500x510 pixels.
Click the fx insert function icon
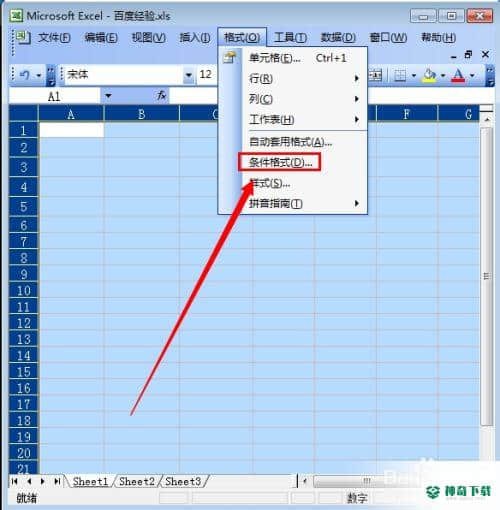tap(161, 96)
